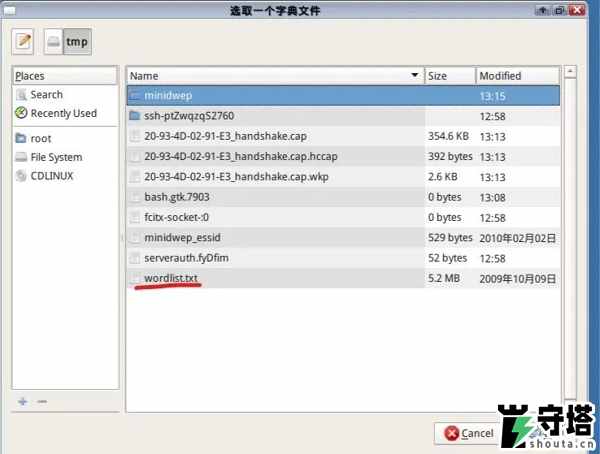Close the dialog with the red X
Screen dimensions: 600x454
click(577, 10)
